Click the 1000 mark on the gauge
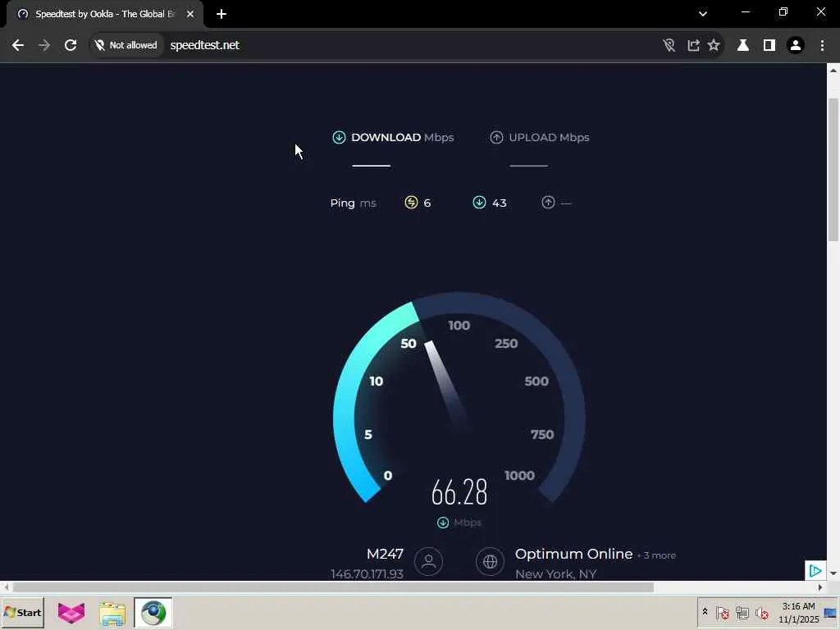Viewport: 840px width, 630px height. pyautogui.click(x=519, y=475)
